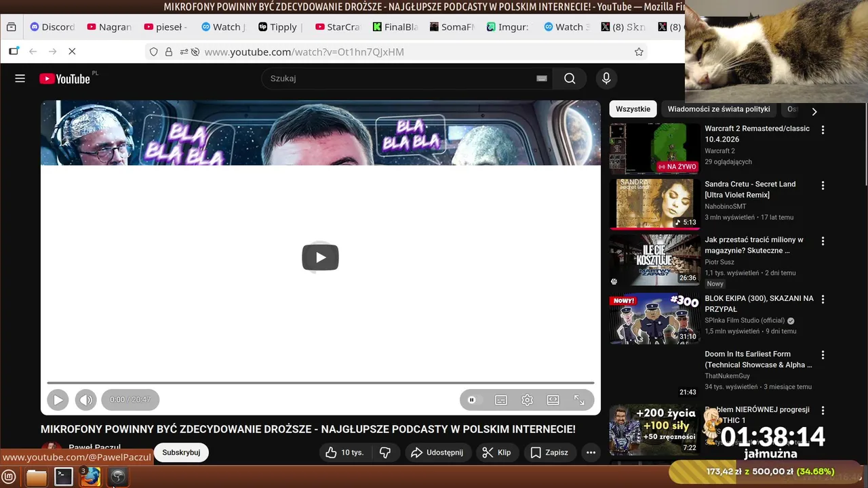
Task: Enter full screen video mode
Action: click(579, 400)
